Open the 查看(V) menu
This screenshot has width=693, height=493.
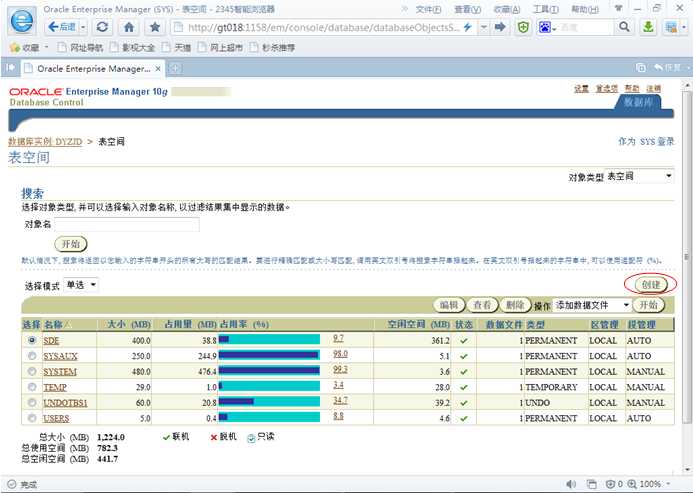tap(468, 9)
